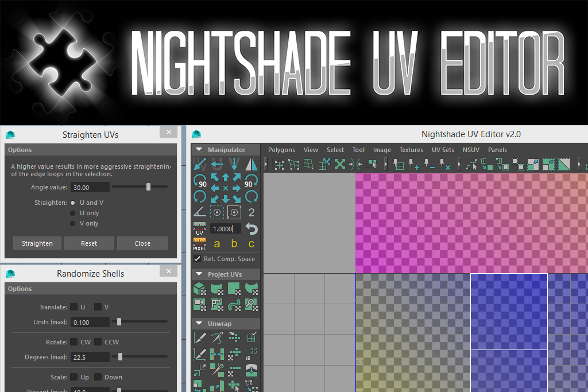Click the undo arrow beside the 1.0000 field
The width and height of the screenshot is (588, 392).
[x=252, y=229]
